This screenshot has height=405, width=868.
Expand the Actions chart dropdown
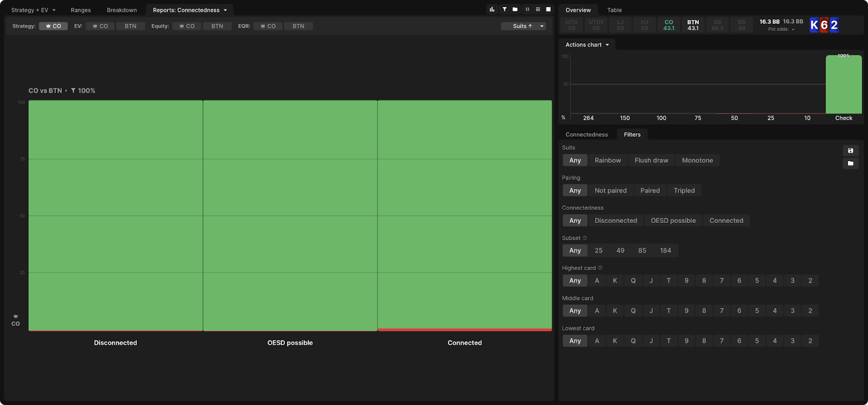pyautogui.click(x=587, y=45)
